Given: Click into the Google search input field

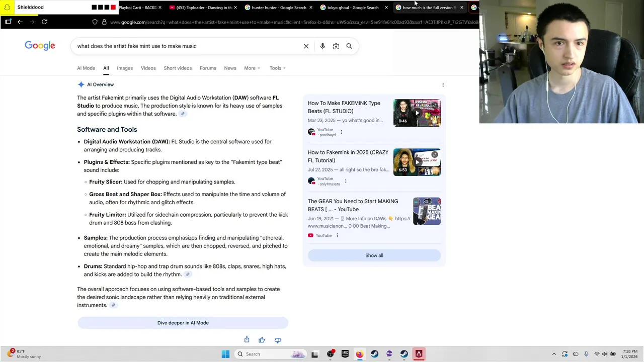Looking at the screenshot, I should (x=186, y=46).
